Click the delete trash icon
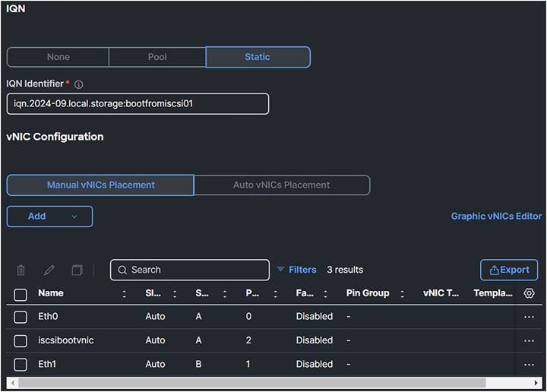 tap(21, 270)
